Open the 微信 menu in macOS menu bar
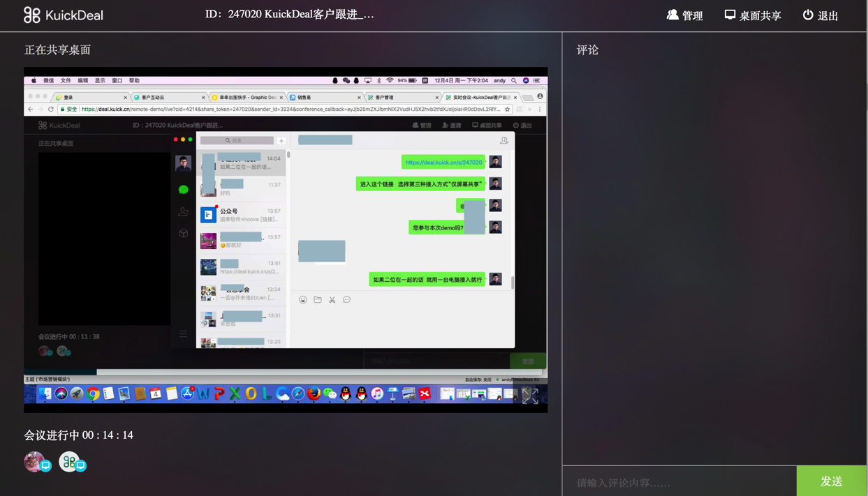The width and height of the screenshot is (868, 496). tap(48, 80)
